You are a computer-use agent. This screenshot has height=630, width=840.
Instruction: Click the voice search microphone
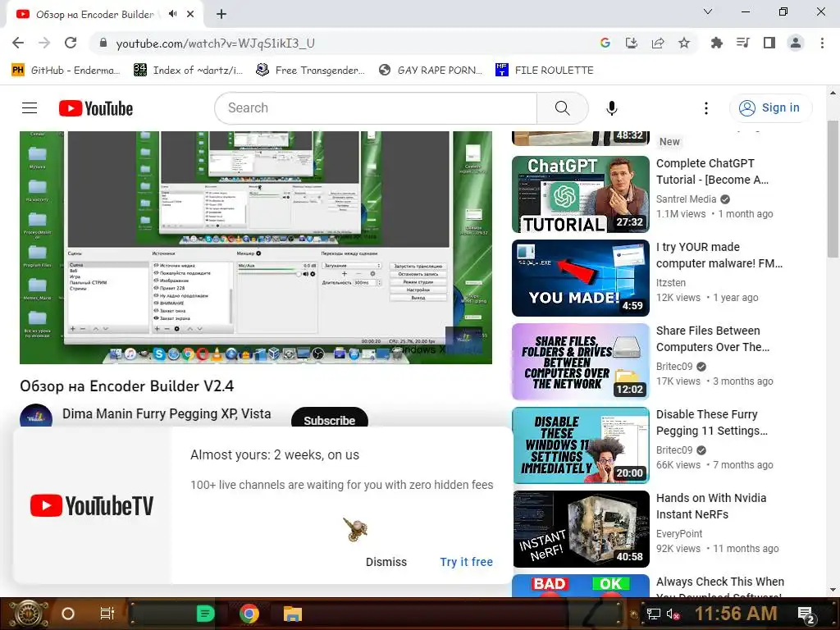(x=612, y=108)
